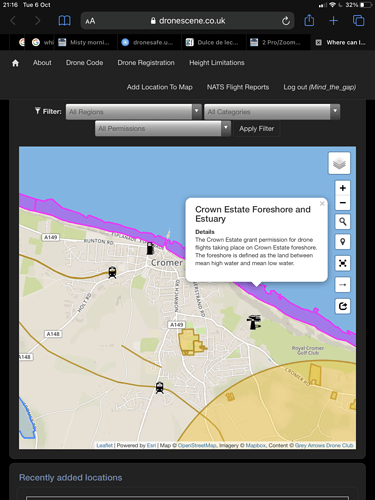The height and width of the screenshot is (500, 375).
Task: Open the map layers control
Action: pyautogui.click(x=339, y=163)
